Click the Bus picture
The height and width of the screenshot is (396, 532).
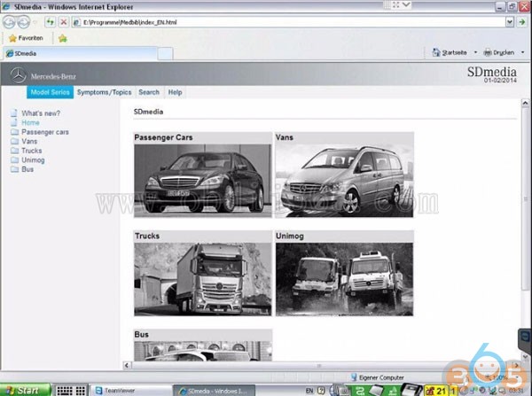[x=203, y=351]
